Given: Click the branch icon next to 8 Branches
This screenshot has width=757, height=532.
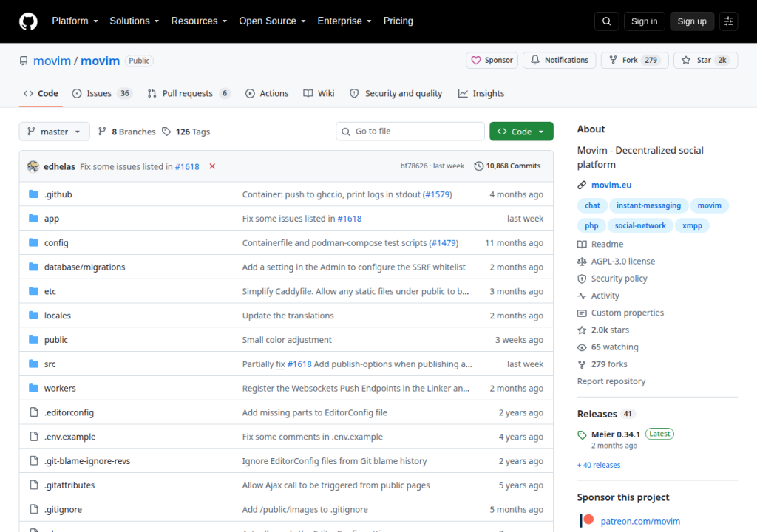Looking at the screenshot, I should coord(102,132).
